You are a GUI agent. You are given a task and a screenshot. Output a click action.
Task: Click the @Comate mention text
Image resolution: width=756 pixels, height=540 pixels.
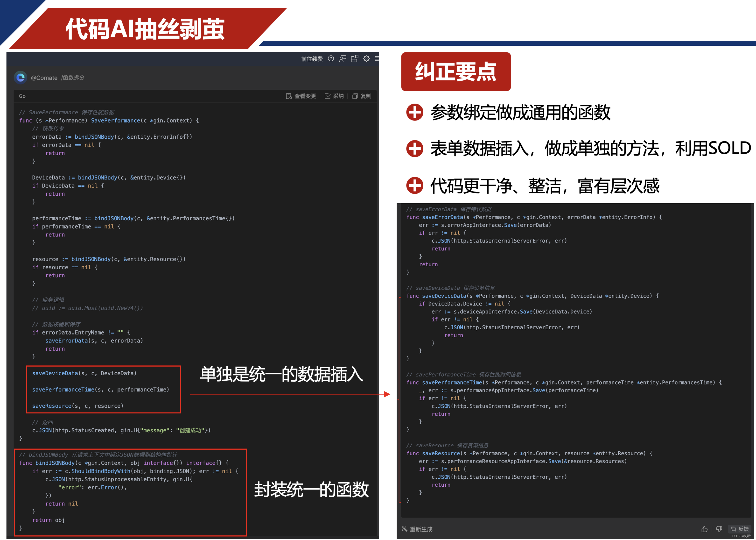[44, 78]
